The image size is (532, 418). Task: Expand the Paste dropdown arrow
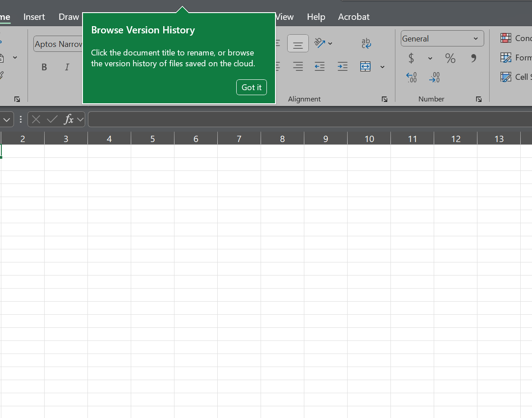[x=15, y=57]
